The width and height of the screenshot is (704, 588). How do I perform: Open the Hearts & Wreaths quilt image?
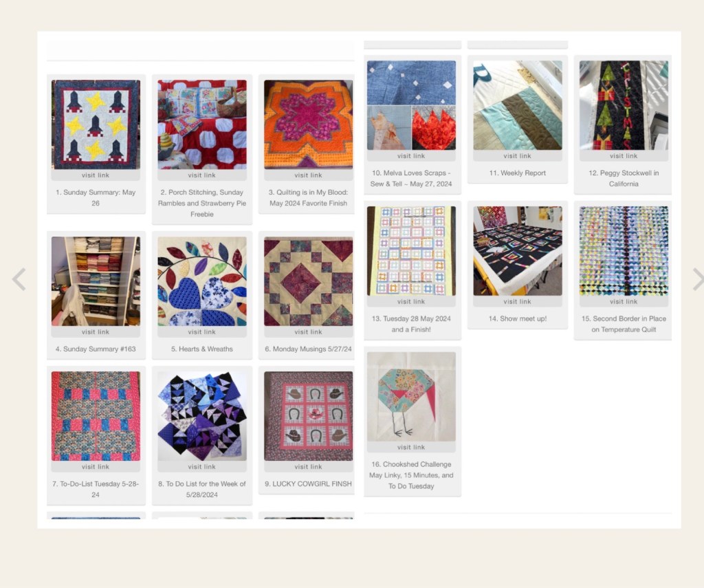click(202, 281)
